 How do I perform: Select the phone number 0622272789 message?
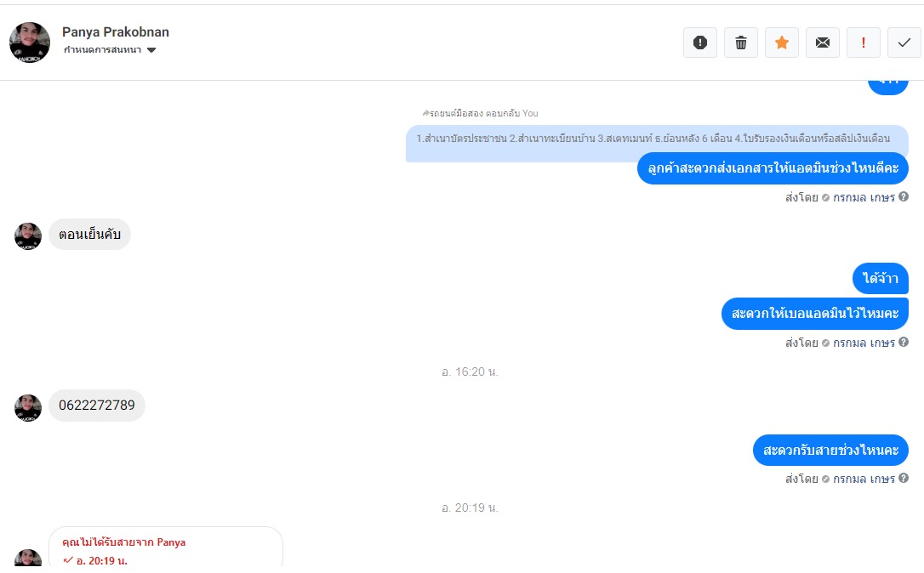[x=97, y=406]
